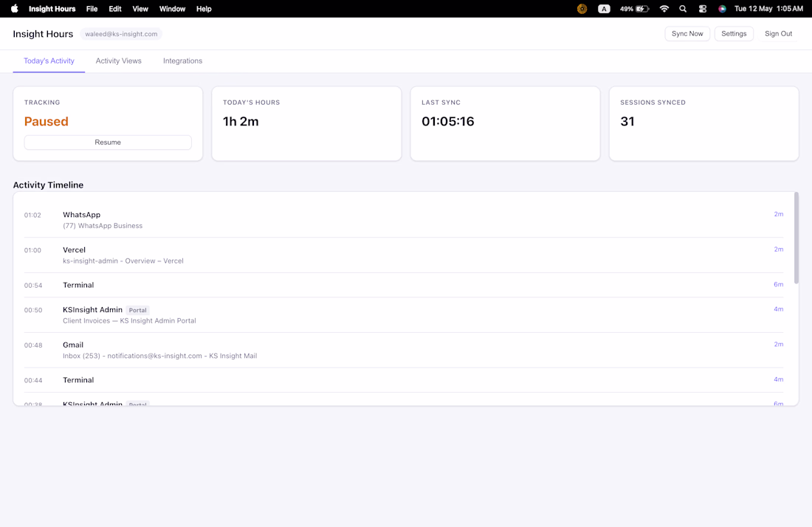
Task: Open the Integrations tab
Action: coord(183,61)
